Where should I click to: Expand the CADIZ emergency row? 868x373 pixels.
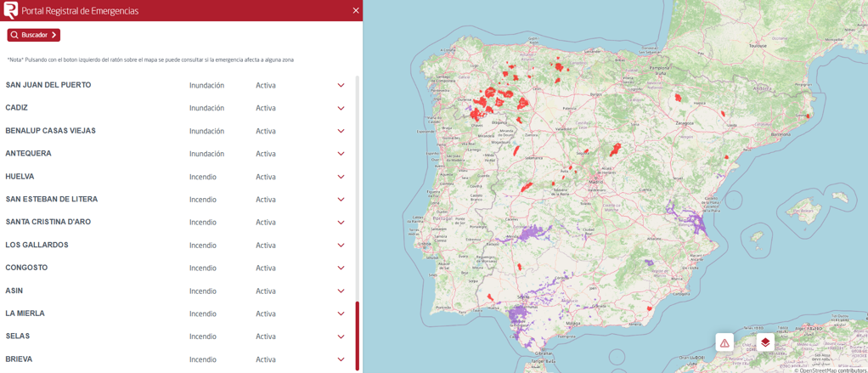tap(341, 108)
